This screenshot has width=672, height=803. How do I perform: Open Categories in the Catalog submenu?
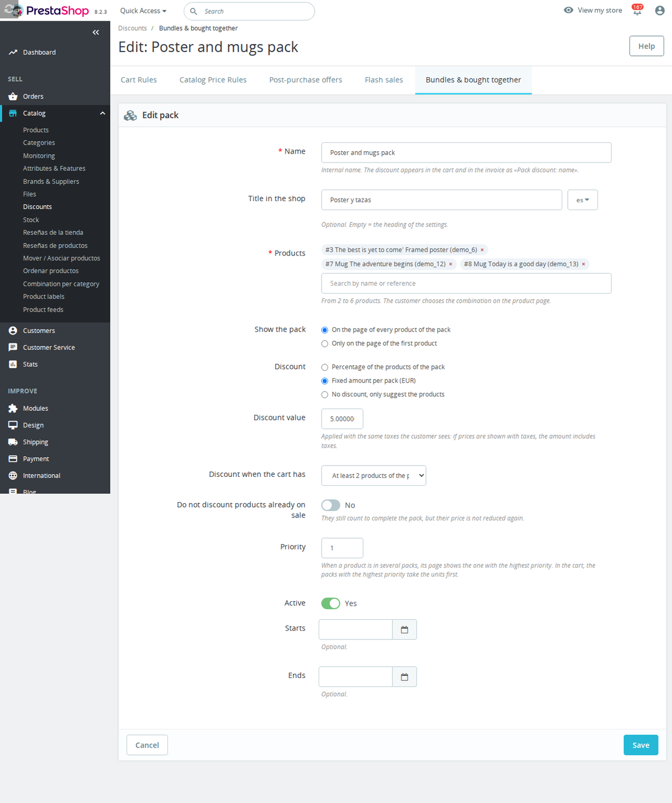click(x=39, y=143)
